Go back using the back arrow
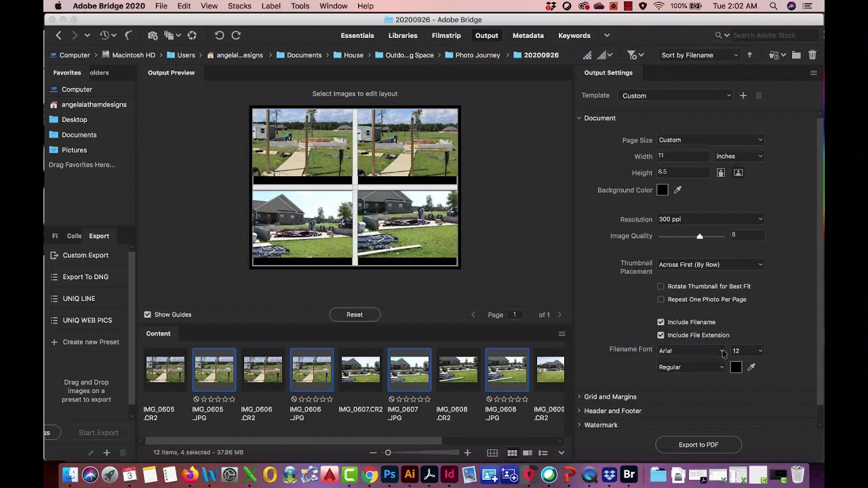 point(59,35)
